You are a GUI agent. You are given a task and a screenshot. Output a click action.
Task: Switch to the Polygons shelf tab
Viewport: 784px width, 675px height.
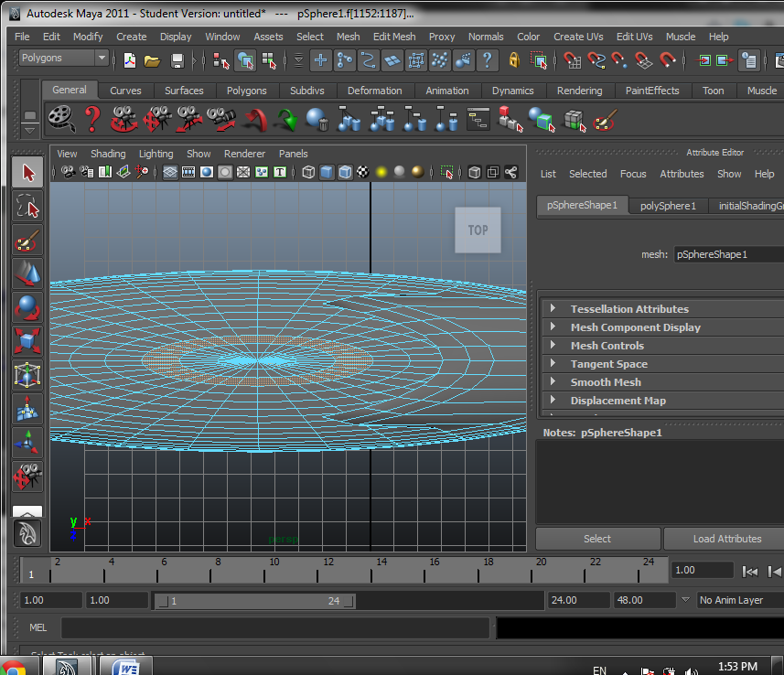[x=246, y=91]
